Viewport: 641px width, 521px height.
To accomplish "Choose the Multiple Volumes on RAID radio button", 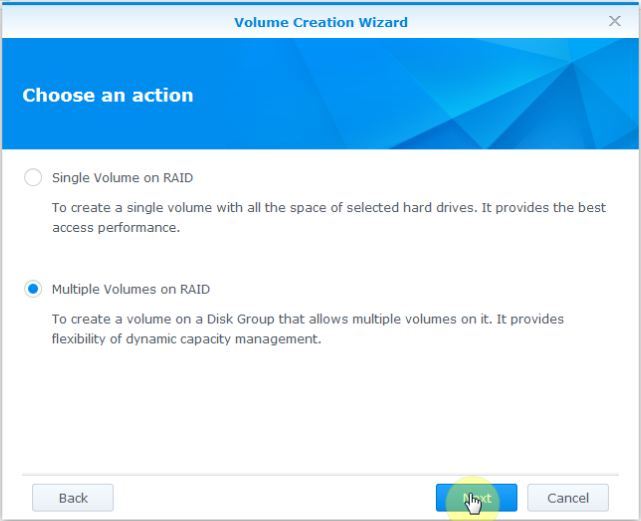I will 33,290.
